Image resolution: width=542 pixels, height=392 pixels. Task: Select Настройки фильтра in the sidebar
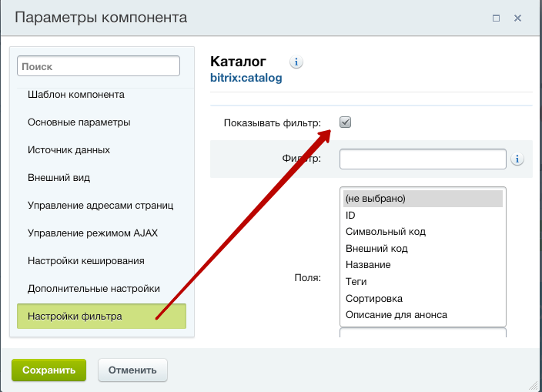pos(75,317)
